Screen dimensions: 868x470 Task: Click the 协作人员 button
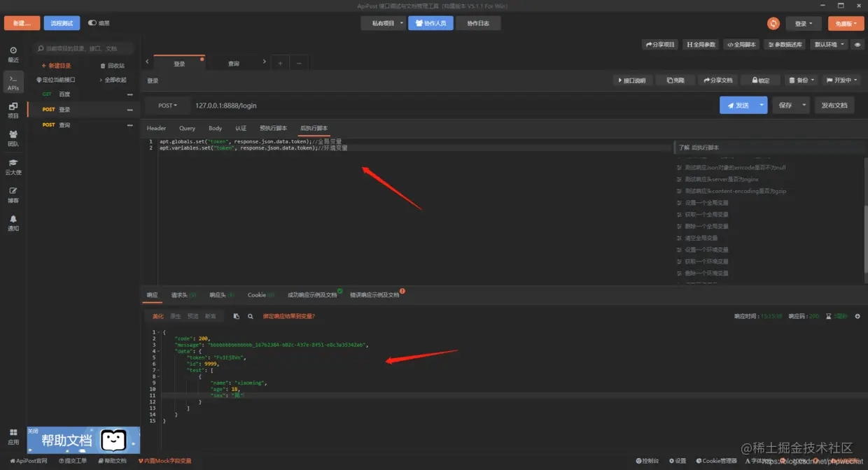[x=430, y=23]
